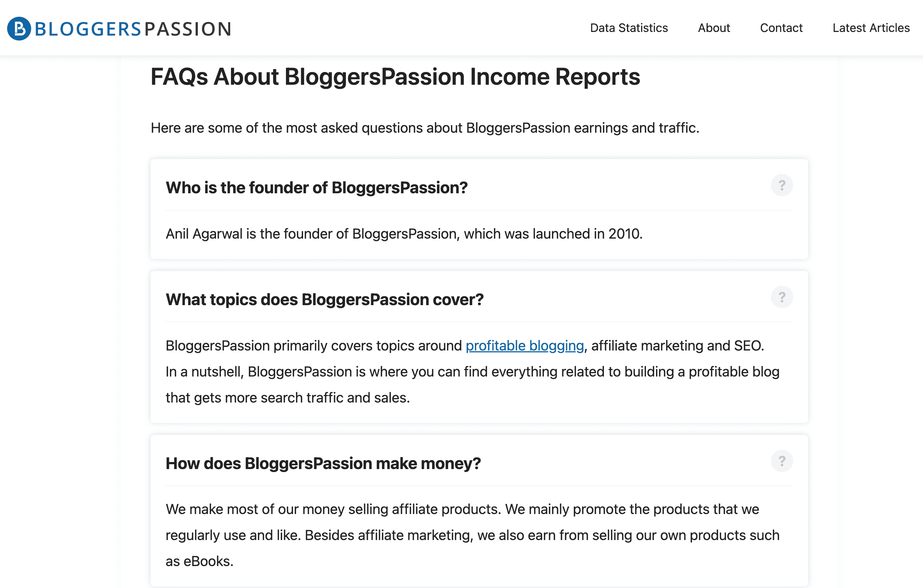View Latest Articles from the header menu
923x588 pixels.
[x=871, y=28]
